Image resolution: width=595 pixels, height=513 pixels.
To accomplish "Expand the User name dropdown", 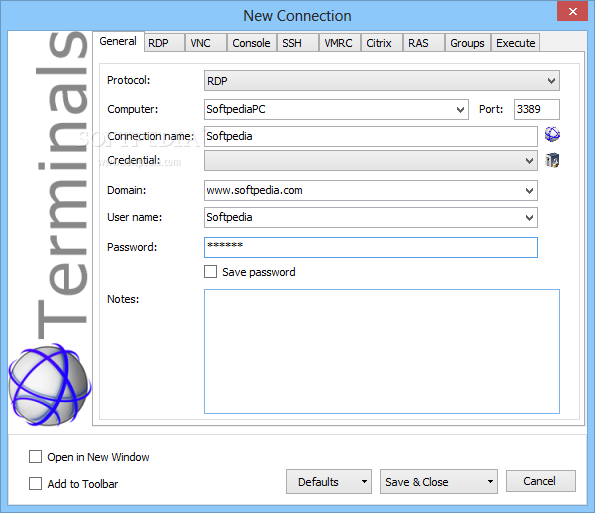I will [529, 217].
